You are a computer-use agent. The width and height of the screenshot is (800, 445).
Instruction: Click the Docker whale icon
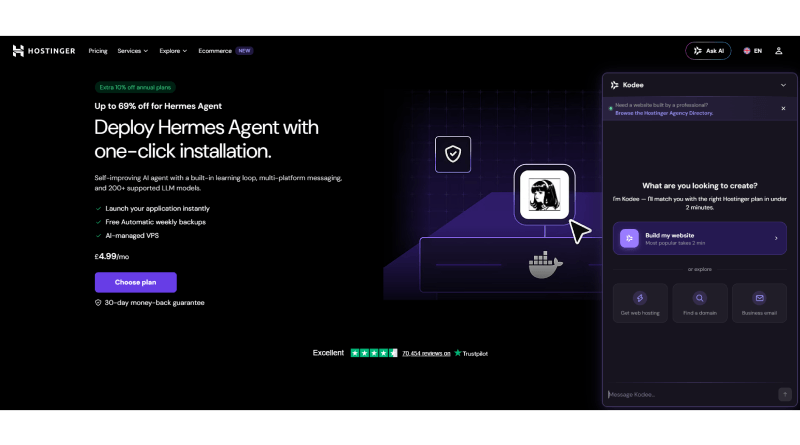pos(545,264)
